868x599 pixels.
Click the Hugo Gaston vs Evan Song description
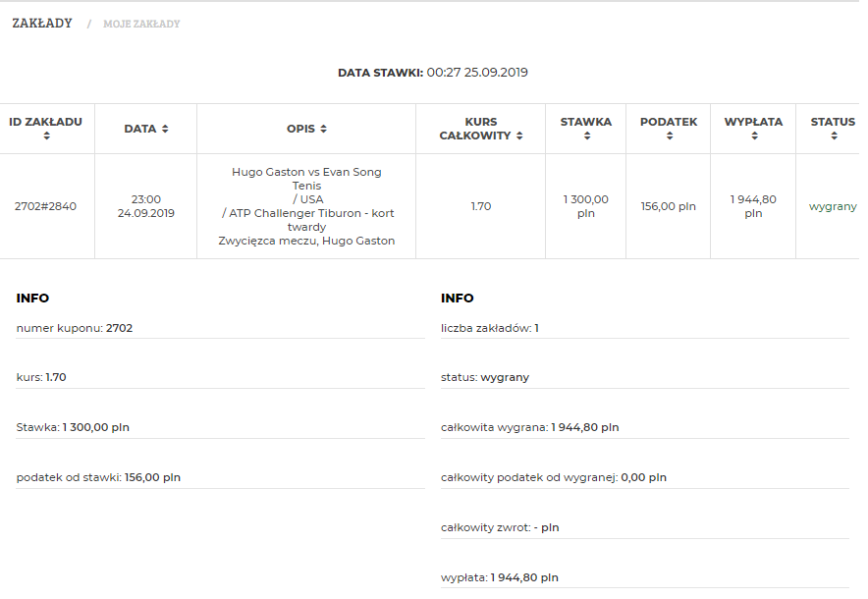pos(306,172)
